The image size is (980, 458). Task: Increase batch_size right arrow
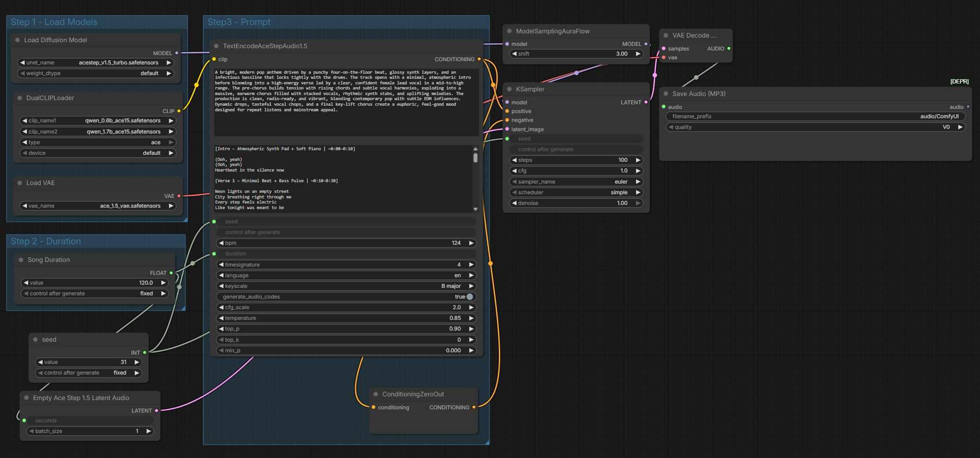pyautogui.click(x=148, y=431)
